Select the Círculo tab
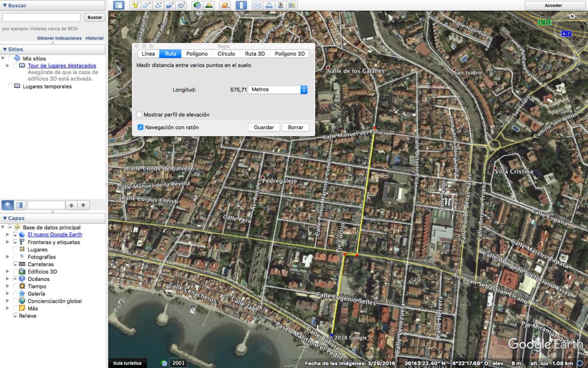Viewport: 588px width, 368px height. coord(226,54)
